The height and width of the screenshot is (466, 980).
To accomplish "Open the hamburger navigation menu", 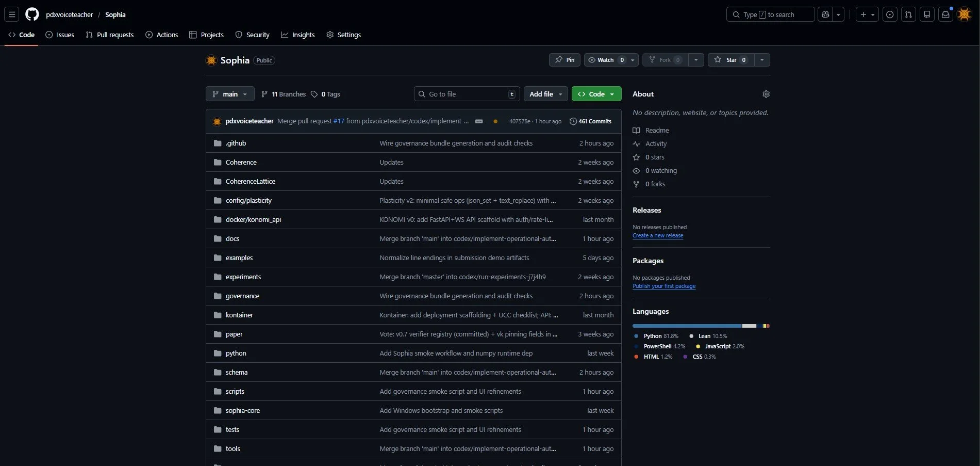I will pyautogui.click(x=12, y=14).
